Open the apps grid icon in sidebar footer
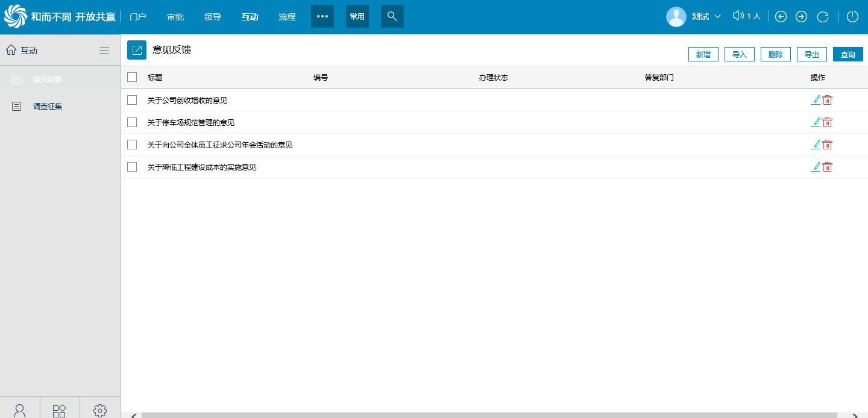Image resolution: width=868 pixels, height=418 pixels. click(59, 410)
